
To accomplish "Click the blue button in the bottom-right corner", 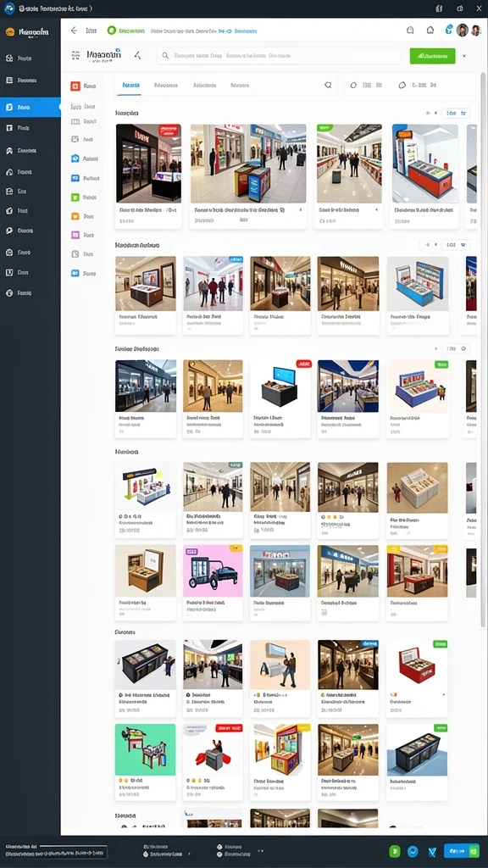I will [462, 851].
